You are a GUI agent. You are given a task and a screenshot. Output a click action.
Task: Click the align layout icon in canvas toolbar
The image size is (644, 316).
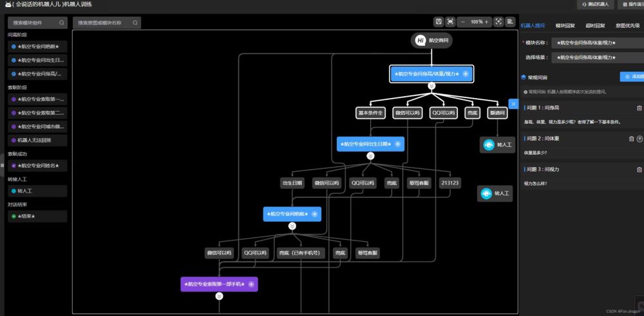click(x=510, y=21)
